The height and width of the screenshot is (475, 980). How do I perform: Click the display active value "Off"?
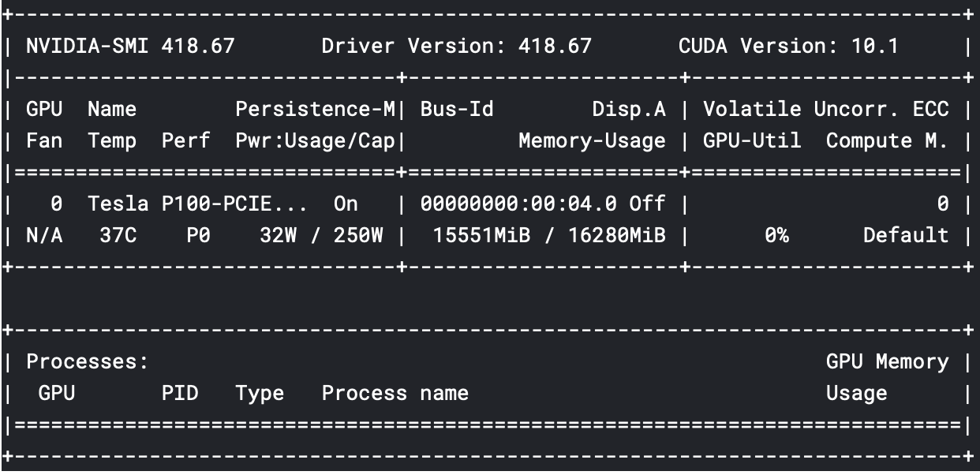pos(647,204)
